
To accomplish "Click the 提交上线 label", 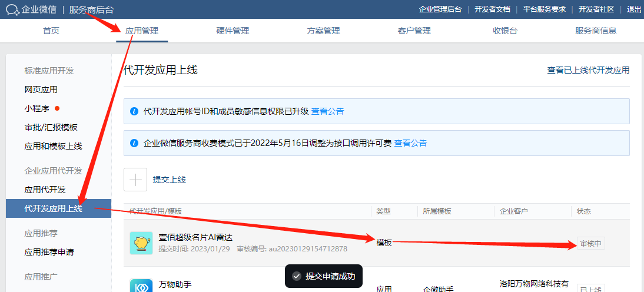I will tap(169, 180).
